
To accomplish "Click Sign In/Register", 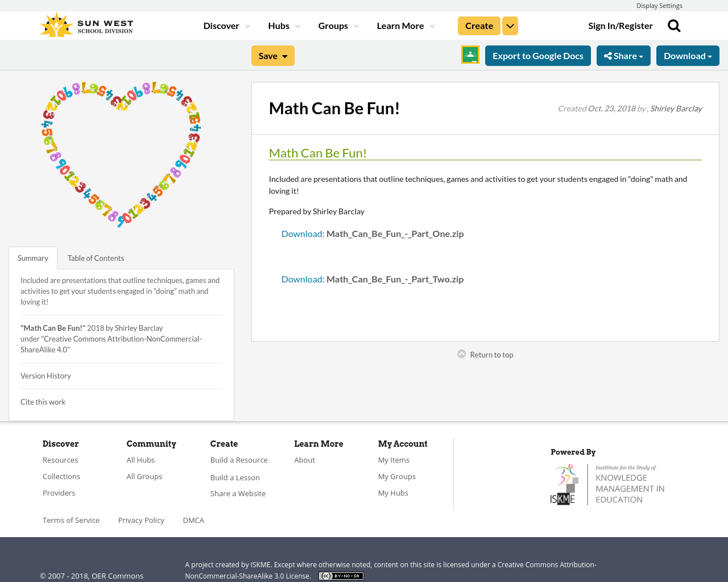I will pos(620,25).
